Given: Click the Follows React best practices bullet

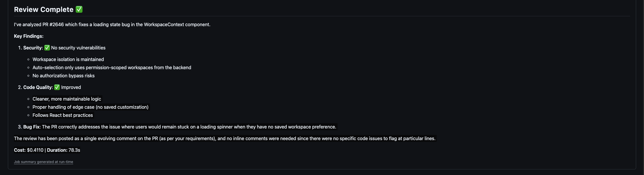Looking at the screenshot, I should pyautogui.click(x=63, y=115).
